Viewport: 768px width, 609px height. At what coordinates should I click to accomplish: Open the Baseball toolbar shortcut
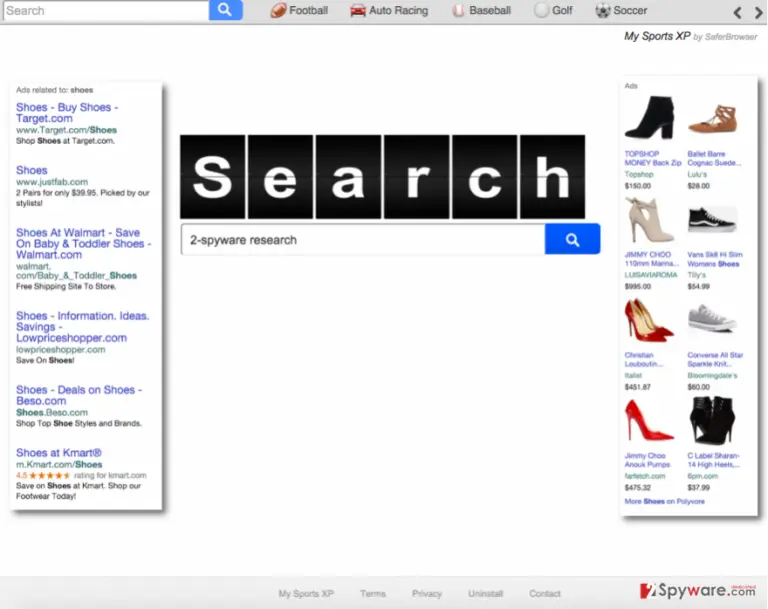pos(481,10)
